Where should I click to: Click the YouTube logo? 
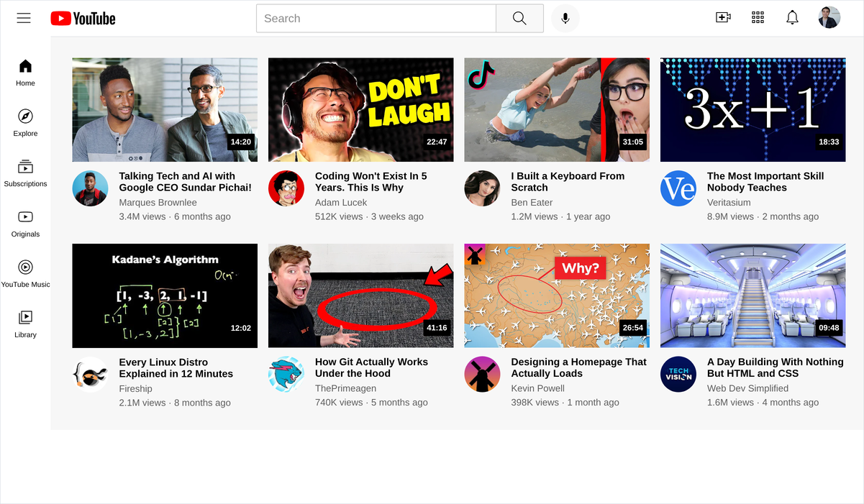click(83, 19)
